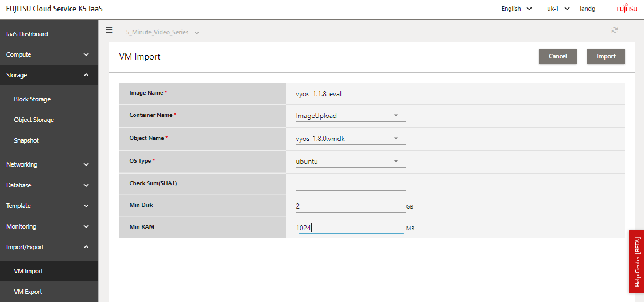This screenshot has height=302, width=644.
Task: Click the Image Name input field
Action: click(351, 93)
